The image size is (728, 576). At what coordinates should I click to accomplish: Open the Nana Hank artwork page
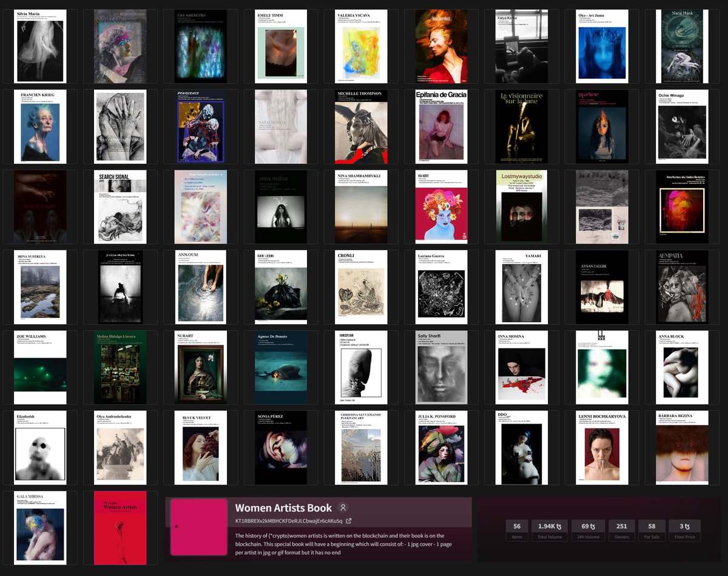(x=682, y=46)
